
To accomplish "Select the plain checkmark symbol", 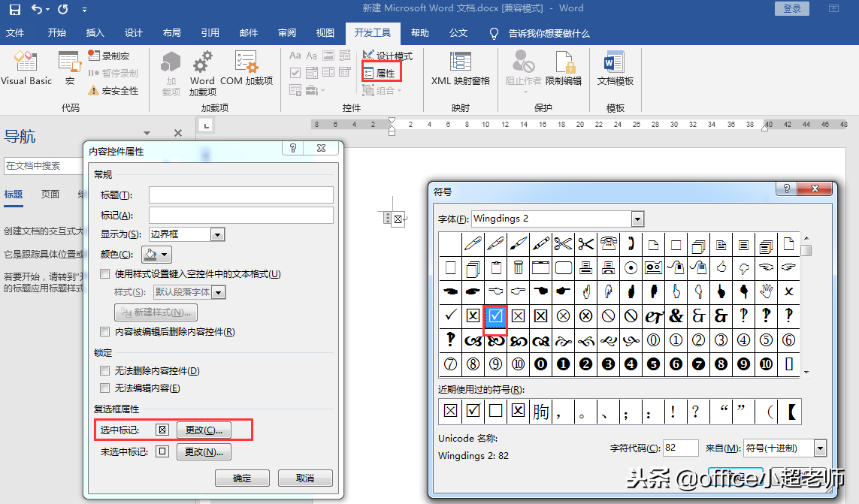I will coord(450,316).
